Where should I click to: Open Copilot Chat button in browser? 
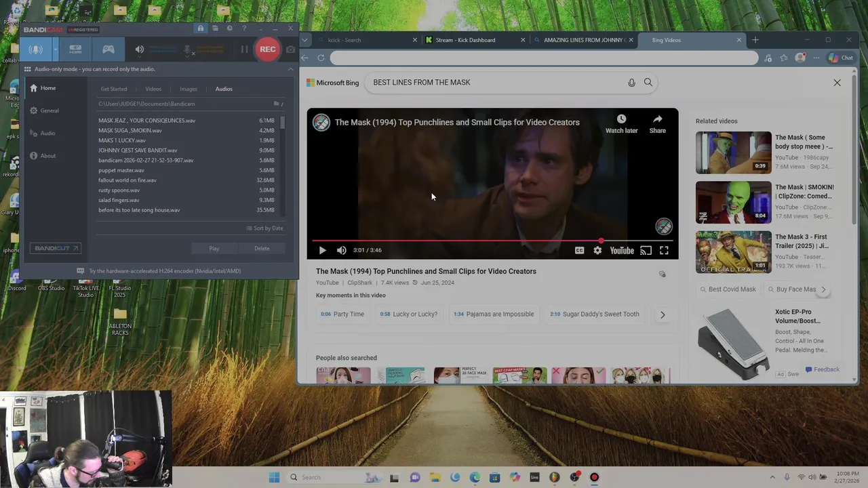click(842, 58)
